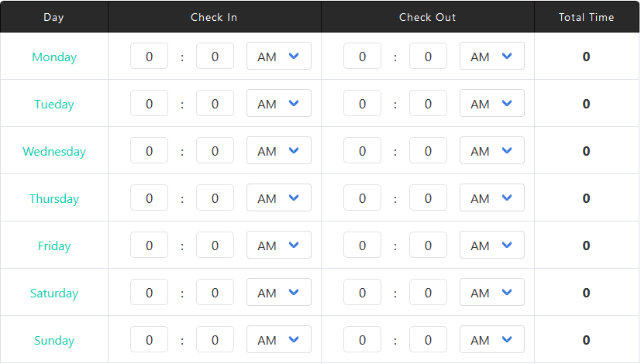Image resolution: width=641 pixels, height=364 pixels.
Task: Focus Sunday check-out hour field
Action: point(362,339)
